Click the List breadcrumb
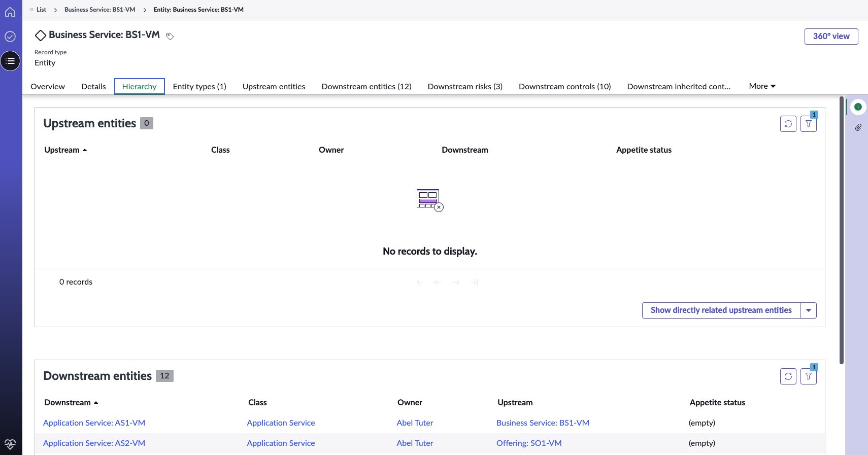868x455 pixels. [41, 10]
